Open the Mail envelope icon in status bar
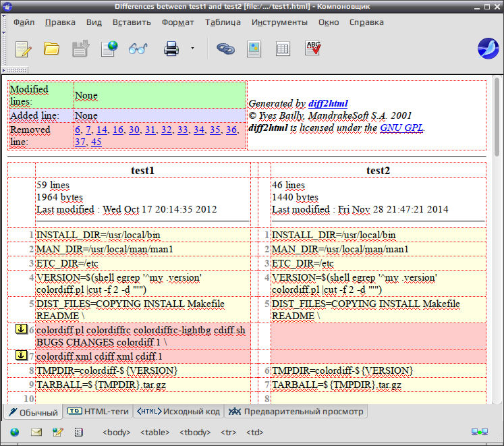Image resolution: width=504 pixels, height=446 pixels. coord(36,433)
